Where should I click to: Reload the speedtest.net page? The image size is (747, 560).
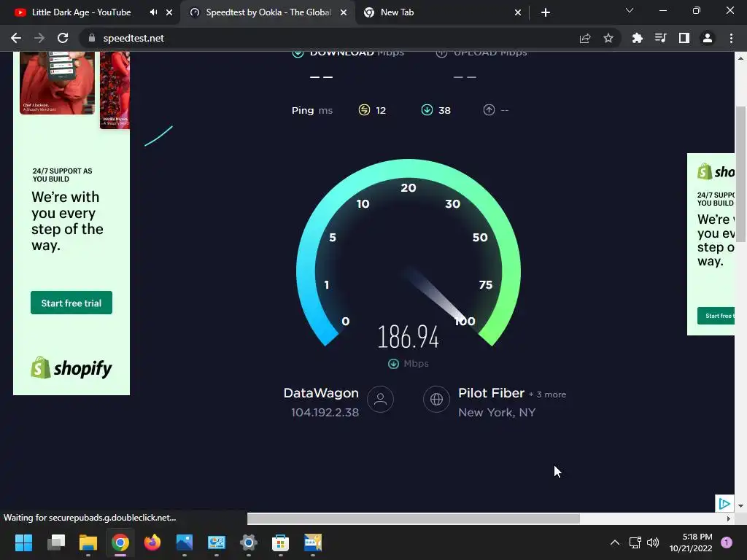tap(63, 38)
